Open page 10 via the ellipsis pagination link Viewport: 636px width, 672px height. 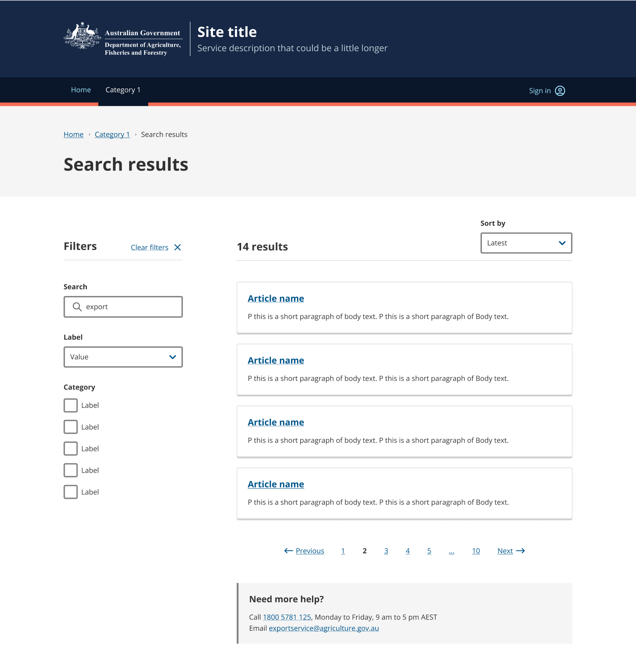point(452,551)
